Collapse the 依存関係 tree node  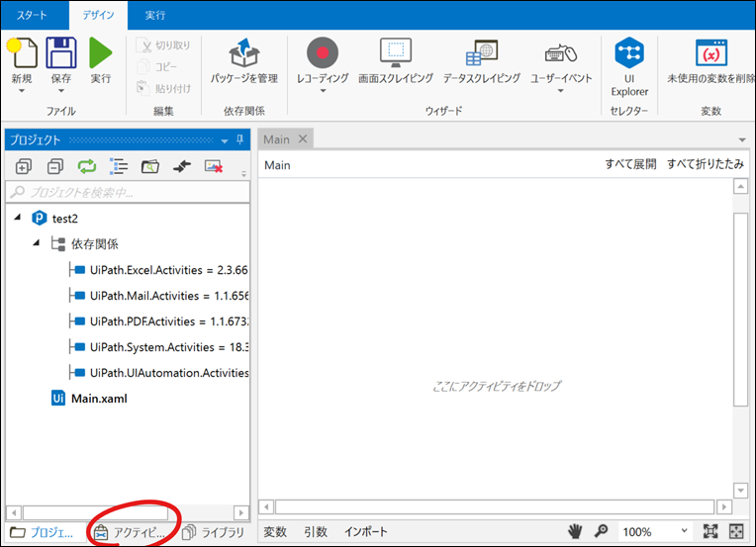pyautogui.click(x=37, y=243)
